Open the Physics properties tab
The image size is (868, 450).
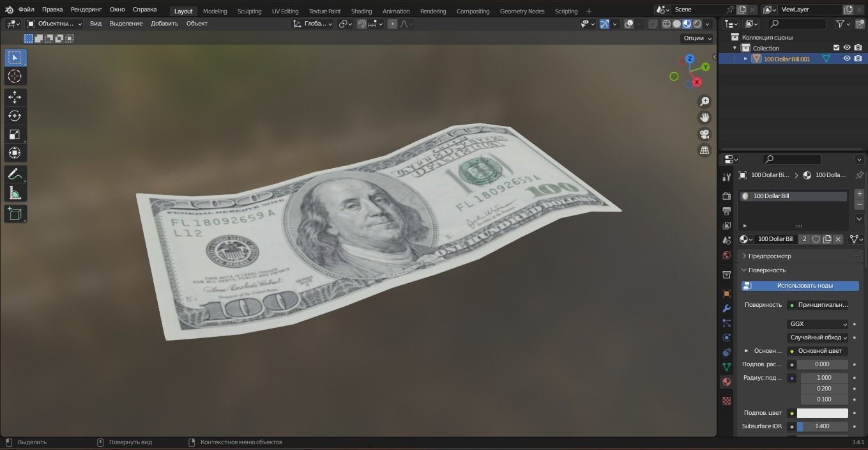click(x=726, y=337)
